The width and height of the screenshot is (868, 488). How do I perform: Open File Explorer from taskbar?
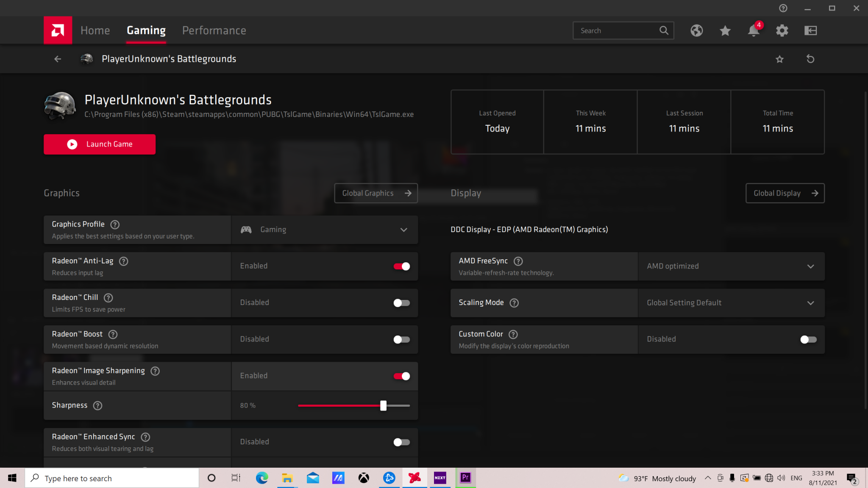[x=287, y=478]
